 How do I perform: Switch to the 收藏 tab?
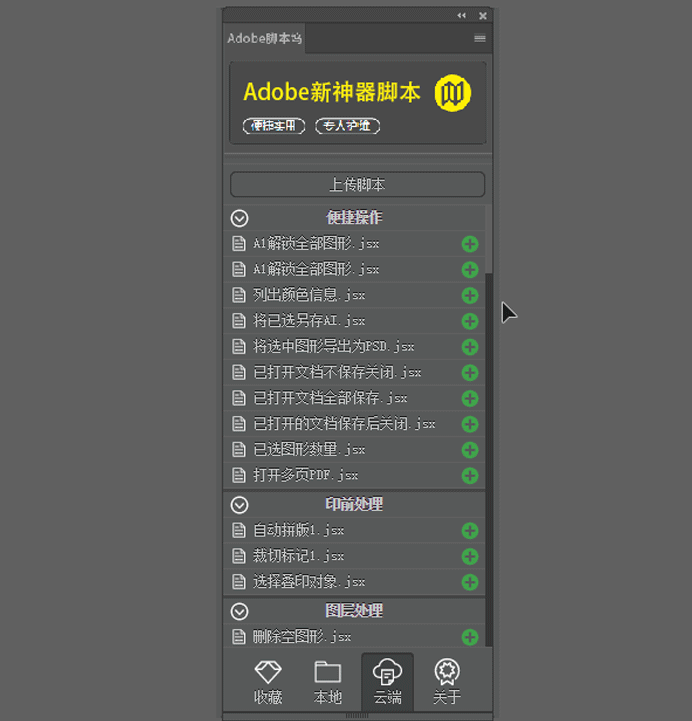coord(268,682)
